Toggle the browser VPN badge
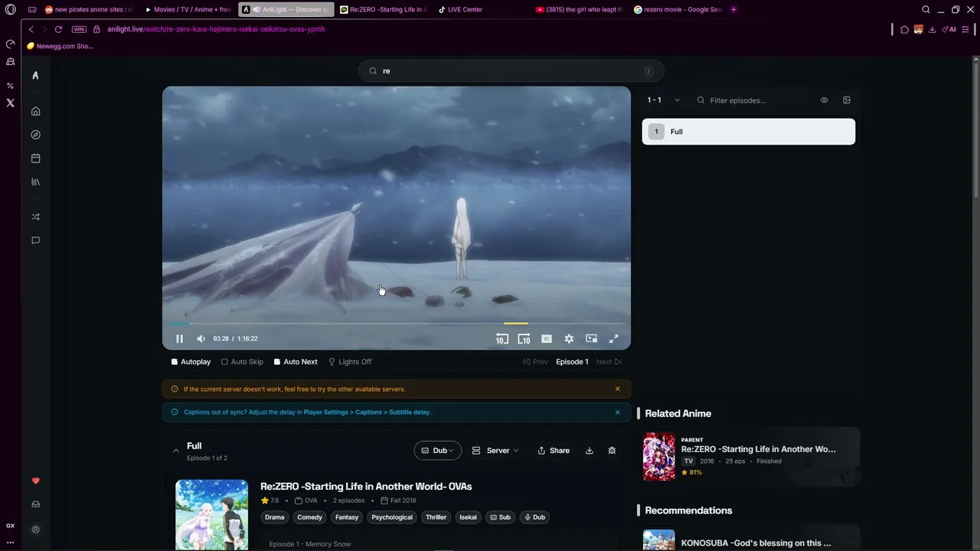Image resolution: width=980 pixels, height=551 pixels. [79, 29]
